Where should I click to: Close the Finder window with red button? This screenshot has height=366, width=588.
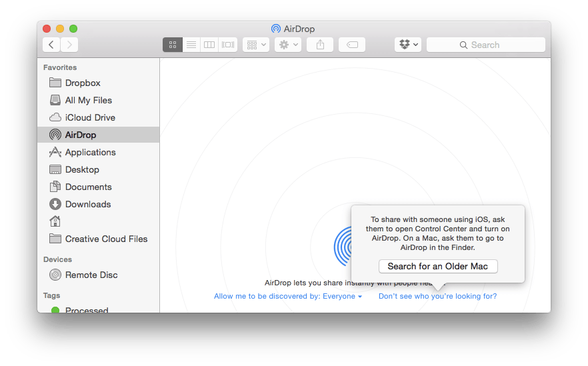click(47, 29)
